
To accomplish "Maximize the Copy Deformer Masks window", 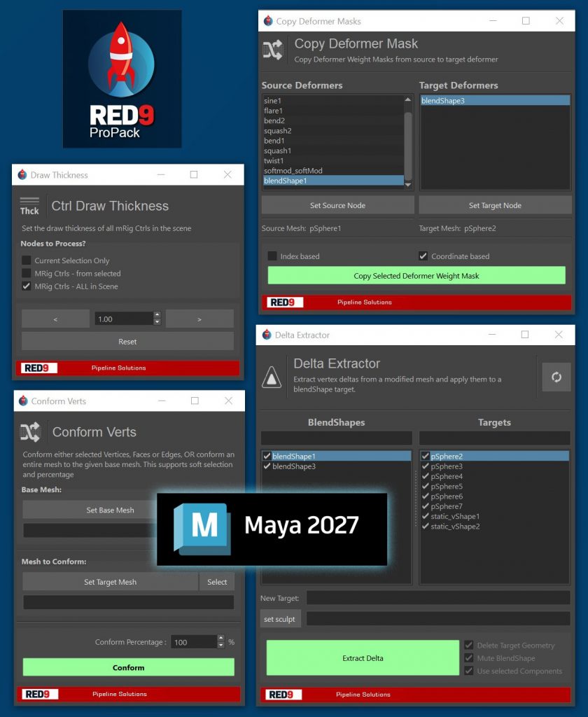I will tap(526, 21).
